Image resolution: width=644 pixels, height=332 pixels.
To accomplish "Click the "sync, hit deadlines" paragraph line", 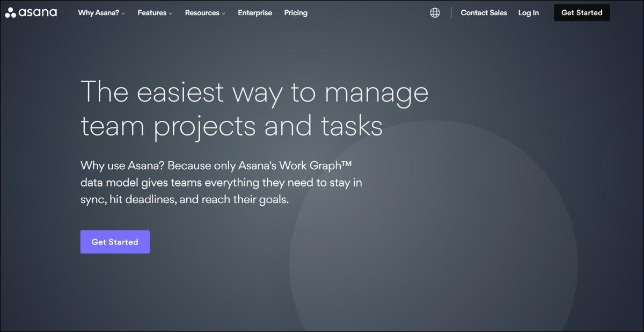I will (x=185, y=199).
